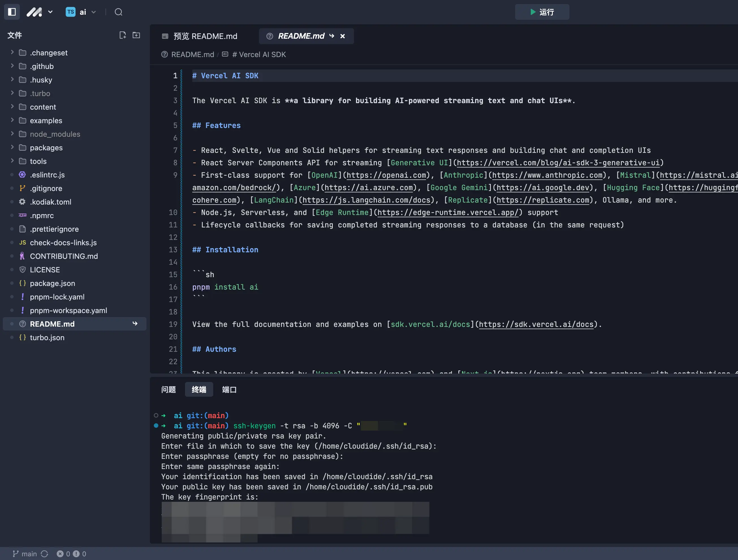This screenshot has width=738, height=560.
Task: Click the warnings count in status bar
Action: click(x=80, y=554)
